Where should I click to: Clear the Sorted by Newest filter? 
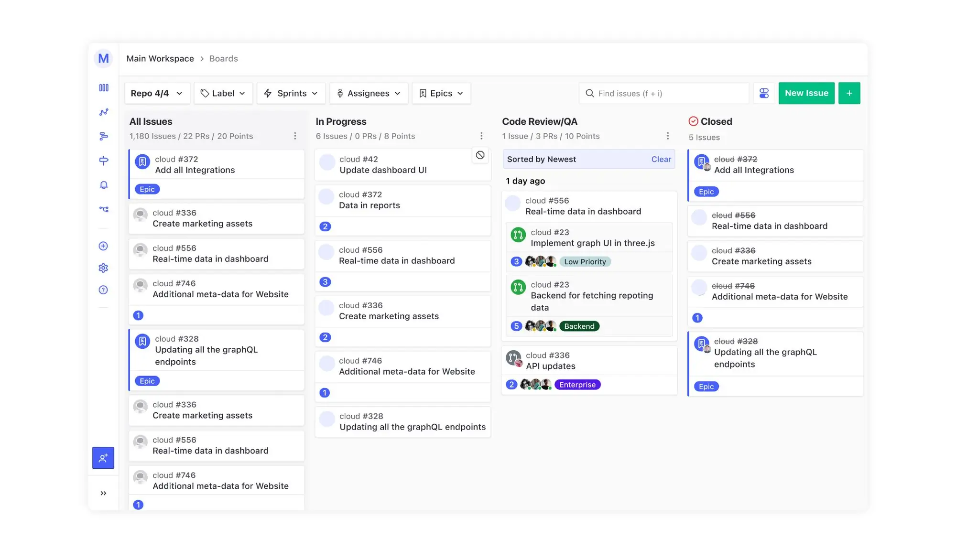tap(661, 159)
